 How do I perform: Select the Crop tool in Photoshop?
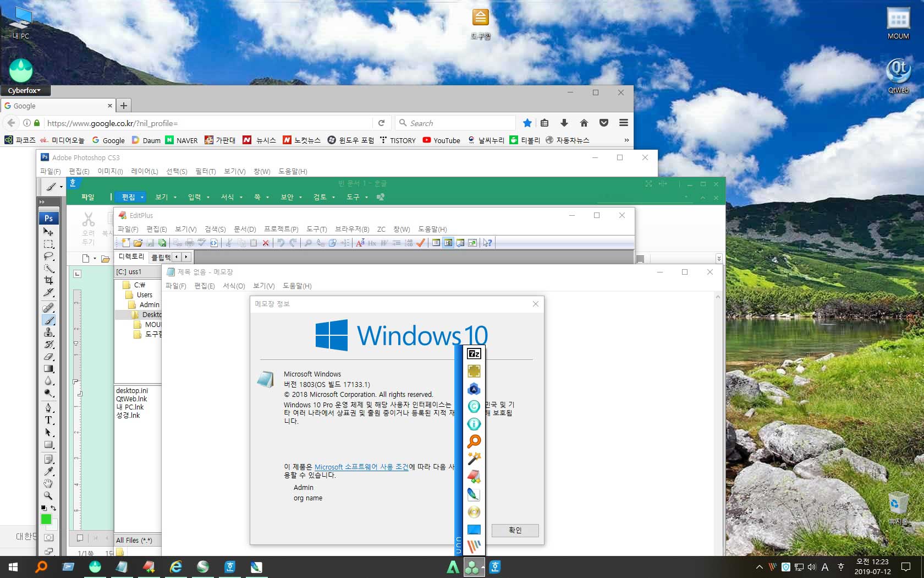[x=48, y=280]
